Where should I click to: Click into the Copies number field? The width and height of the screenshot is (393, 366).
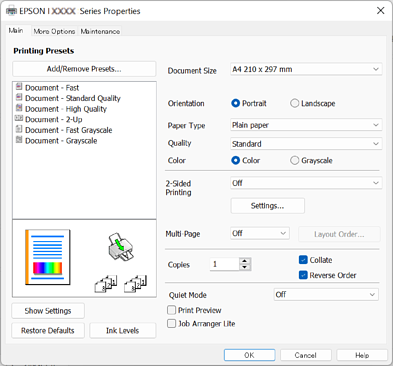point(225,264)
